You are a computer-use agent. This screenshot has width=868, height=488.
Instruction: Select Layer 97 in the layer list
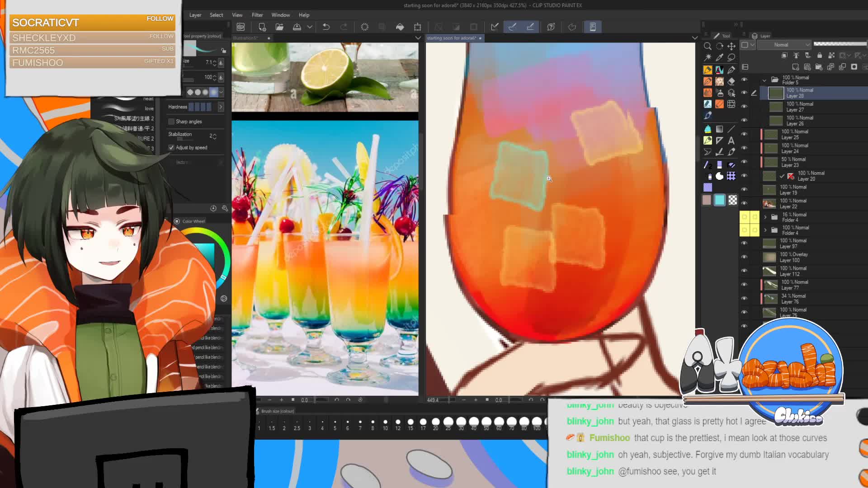814,244
